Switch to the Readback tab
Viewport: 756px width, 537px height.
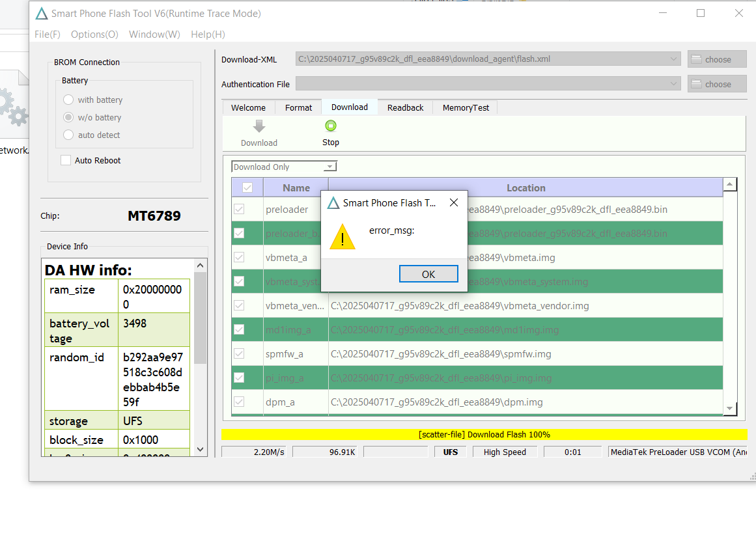(x=406, y=107)
